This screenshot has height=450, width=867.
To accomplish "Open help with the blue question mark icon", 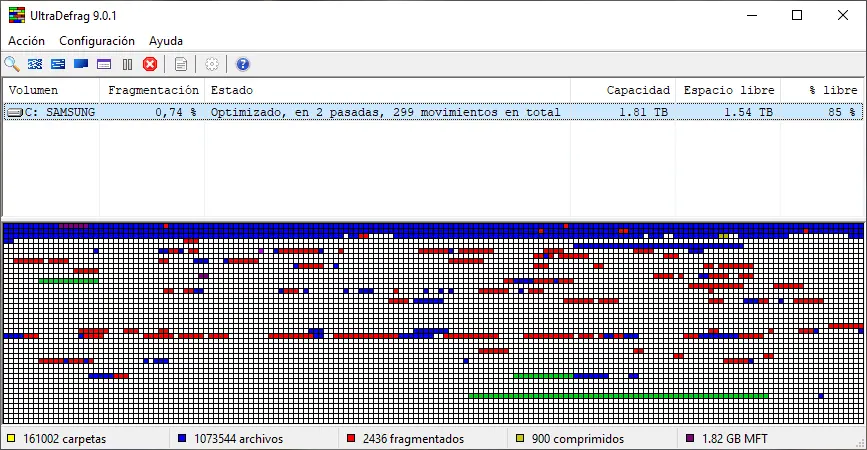I will 243,64.
